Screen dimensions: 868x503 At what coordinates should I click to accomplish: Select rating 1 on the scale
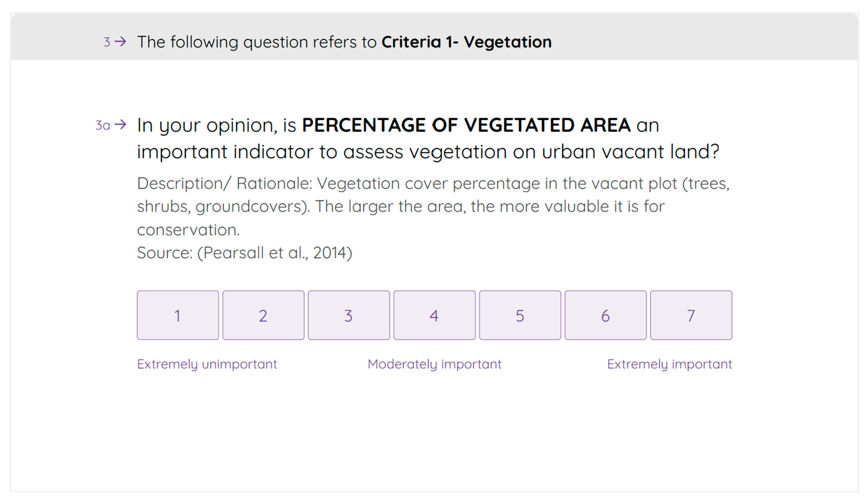[x=178, y=315]
